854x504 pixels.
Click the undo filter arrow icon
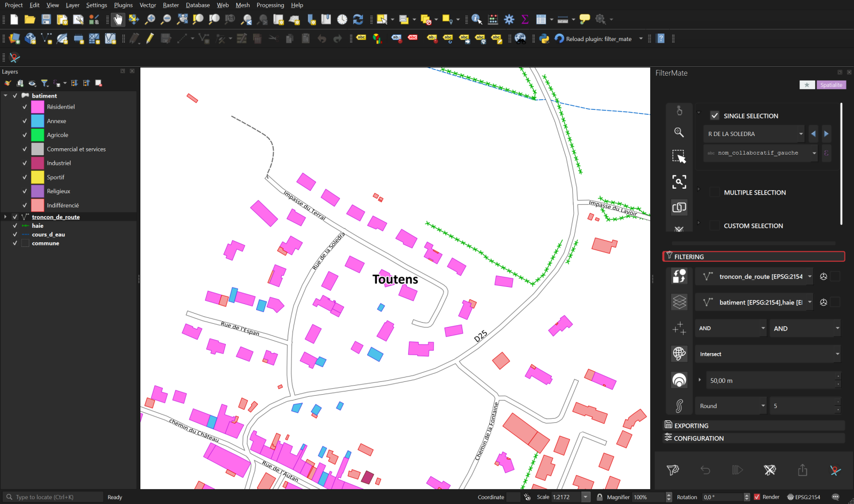tap(705, 470)
